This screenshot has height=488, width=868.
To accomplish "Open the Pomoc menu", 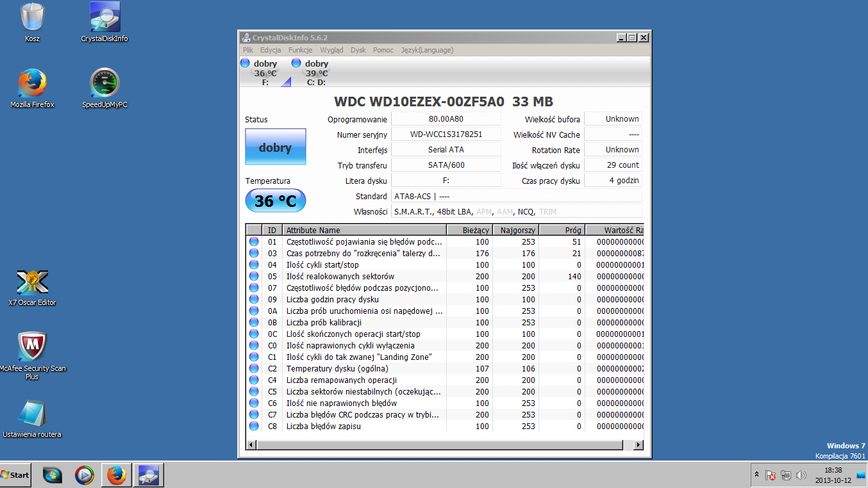I will pyautogui.click(x=383, y=50).
